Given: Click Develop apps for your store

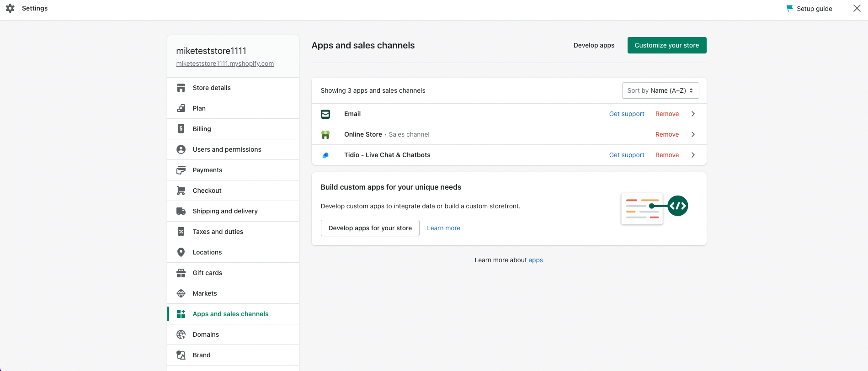Looking at the screenshot, I should 370,228.
